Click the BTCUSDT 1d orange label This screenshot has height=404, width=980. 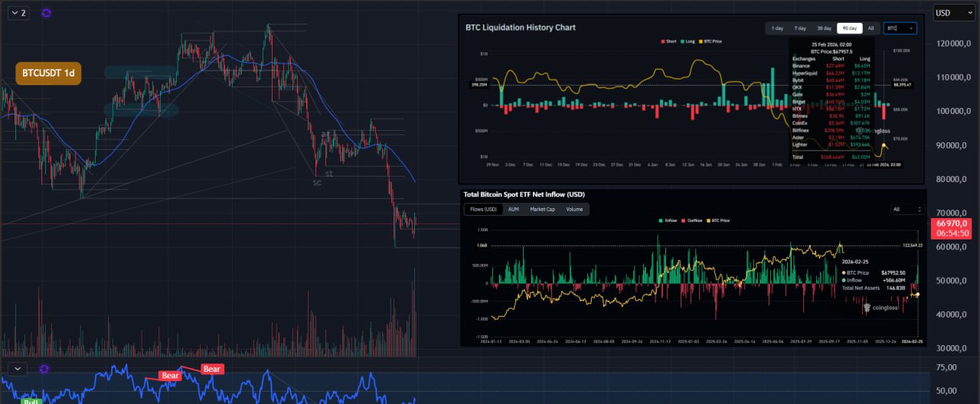coord(48,73)
